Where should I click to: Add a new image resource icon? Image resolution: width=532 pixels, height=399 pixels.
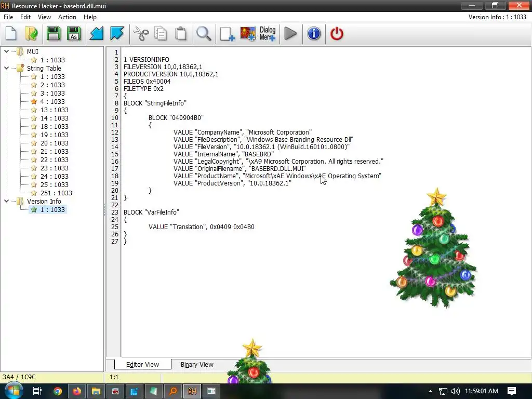248,34
